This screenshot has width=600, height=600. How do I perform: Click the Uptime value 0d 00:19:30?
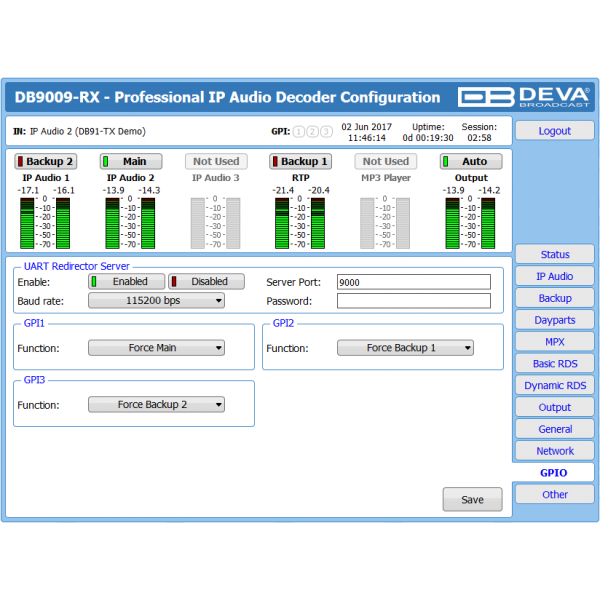pyautogui.click(x=428, y=138)
